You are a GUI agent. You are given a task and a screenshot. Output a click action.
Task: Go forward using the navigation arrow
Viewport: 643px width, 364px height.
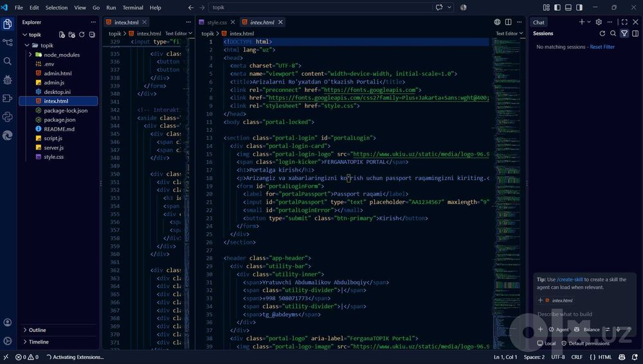click(202, 7)
